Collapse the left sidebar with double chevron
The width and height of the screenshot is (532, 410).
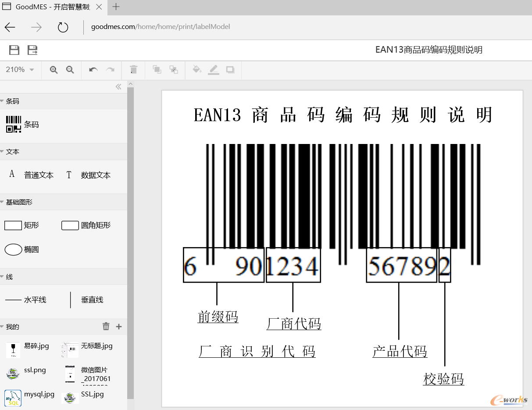[118, 87]
